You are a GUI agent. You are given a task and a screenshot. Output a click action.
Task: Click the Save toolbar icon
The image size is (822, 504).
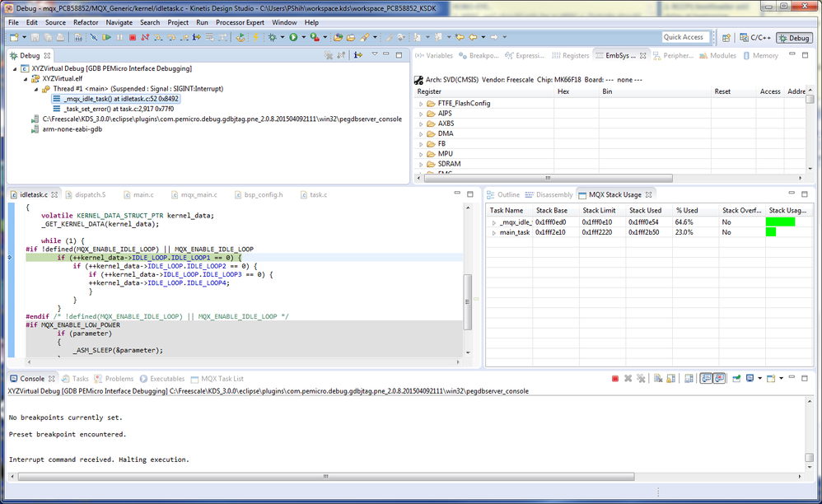point(35,37)
